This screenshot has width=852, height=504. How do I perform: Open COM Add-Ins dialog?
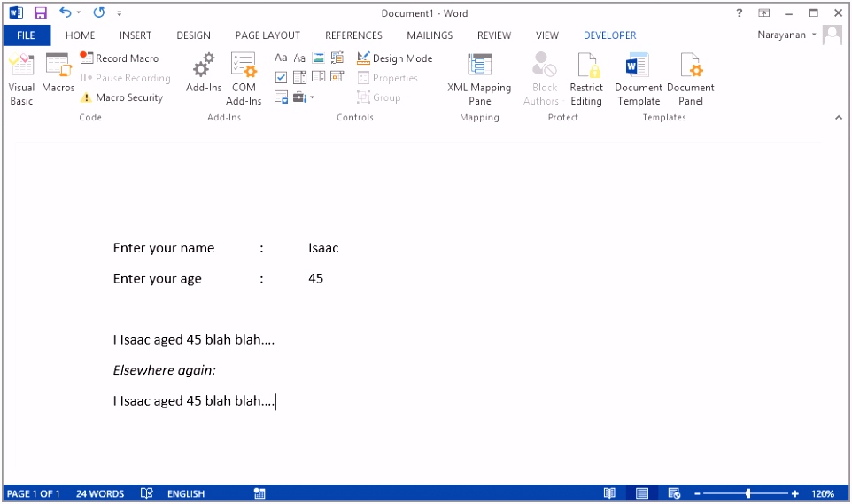(x=244, y=80)
